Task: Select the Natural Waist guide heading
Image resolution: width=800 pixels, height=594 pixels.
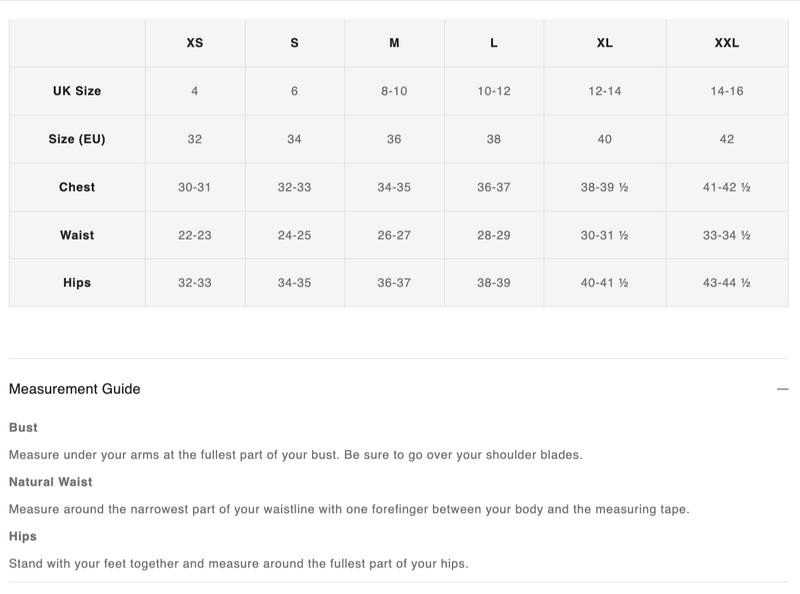Action: (x=50, y=482)
